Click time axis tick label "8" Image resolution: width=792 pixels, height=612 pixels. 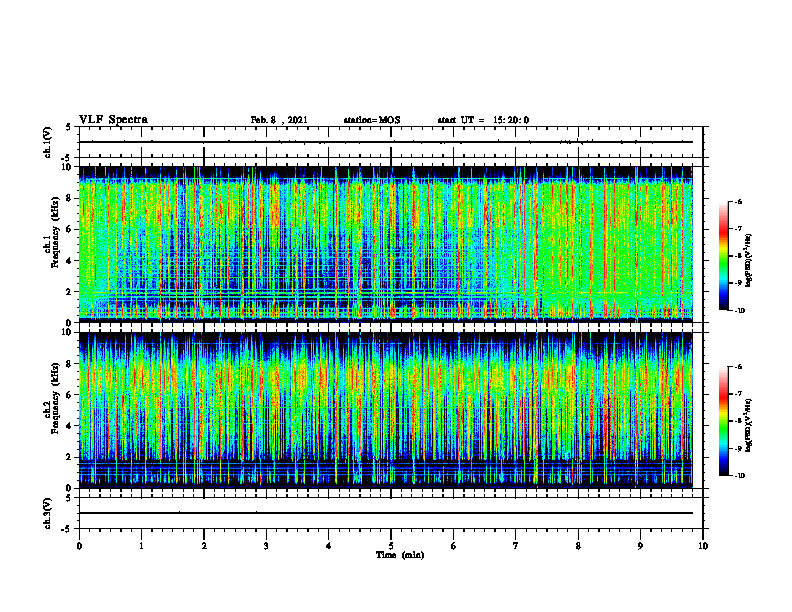(578, 545)
